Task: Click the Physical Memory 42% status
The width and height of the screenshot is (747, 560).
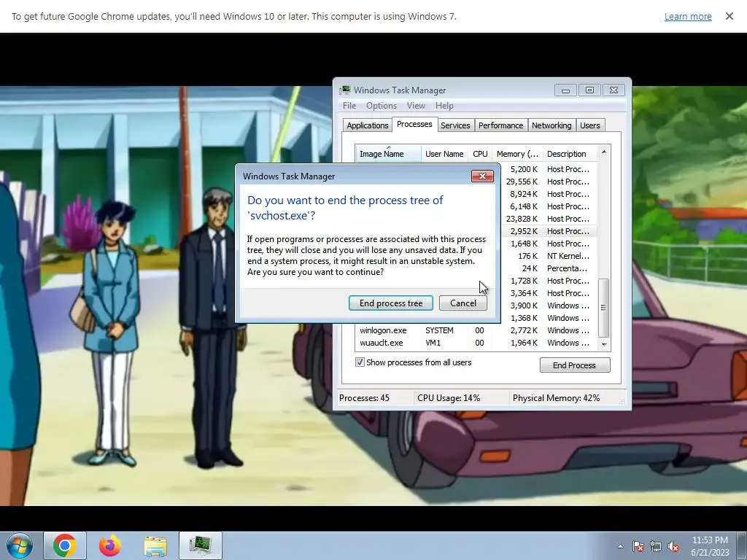Action: click(556, 398)
